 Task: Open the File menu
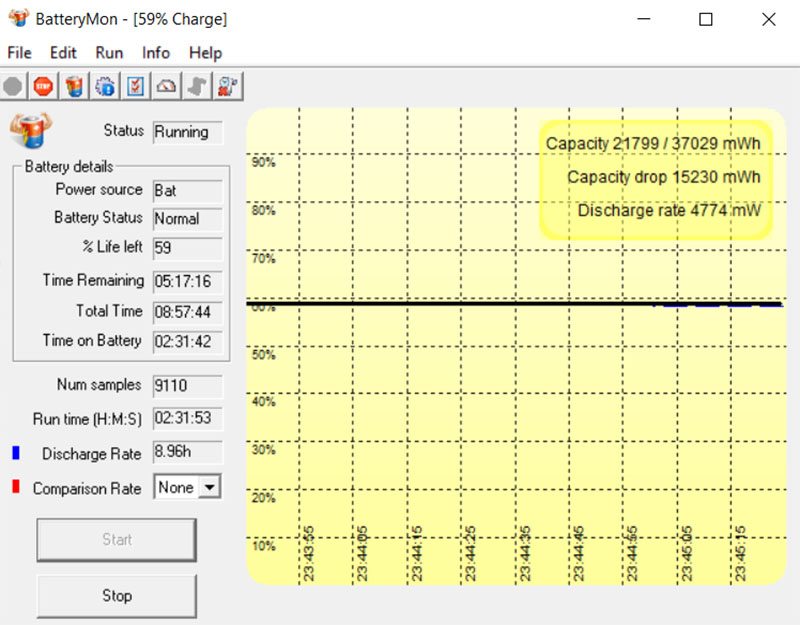[x=19, y=53]
